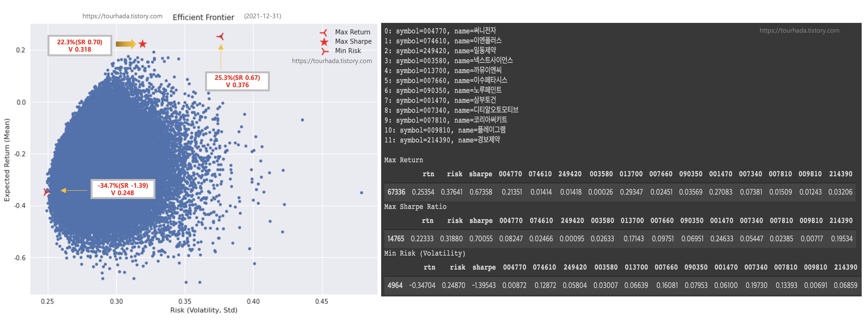
Task: Select row 67336 in the Max Return table
Action: pyautogui.click(x=396, y=192)
